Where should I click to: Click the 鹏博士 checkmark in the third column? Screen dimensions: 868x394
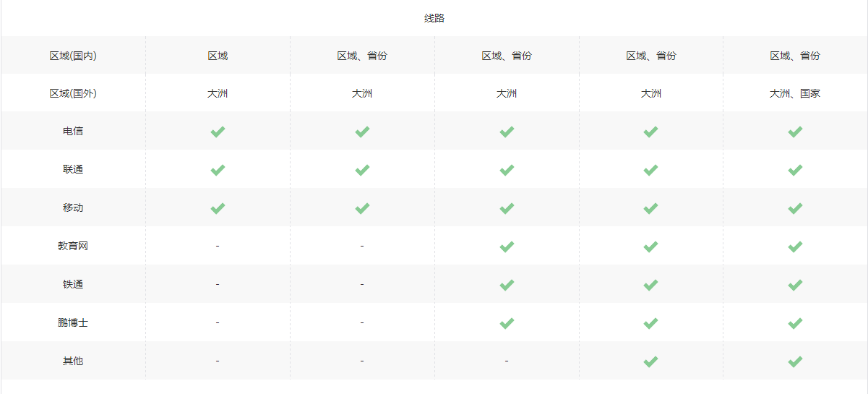(x=507, y=323)
